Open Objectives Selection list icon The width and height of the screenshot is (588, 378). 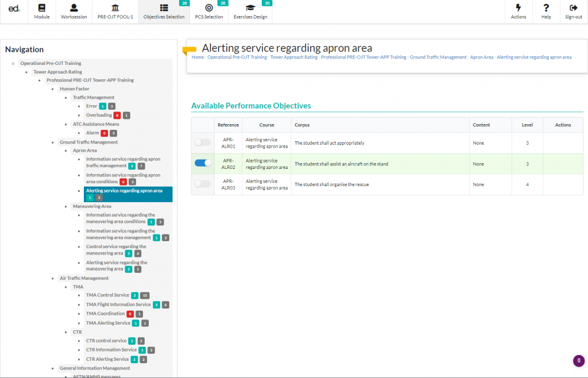tap(164, 8)
